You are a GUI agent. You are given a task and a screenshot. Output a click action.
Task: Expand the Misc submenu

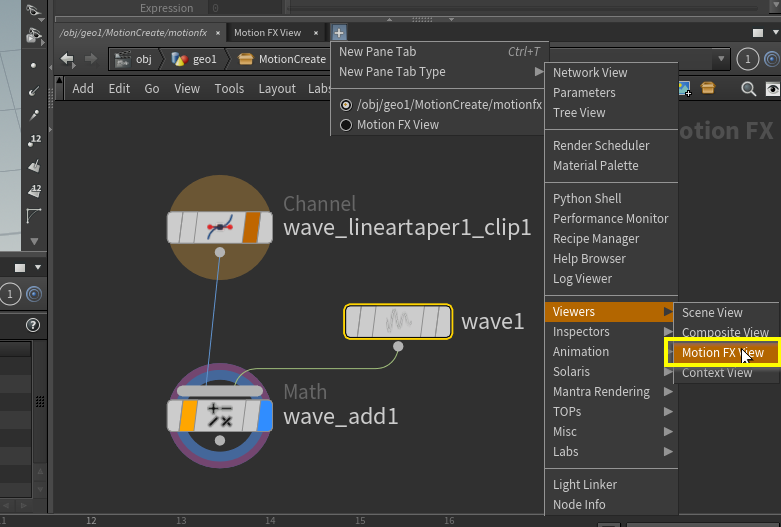tap(611, 431)
